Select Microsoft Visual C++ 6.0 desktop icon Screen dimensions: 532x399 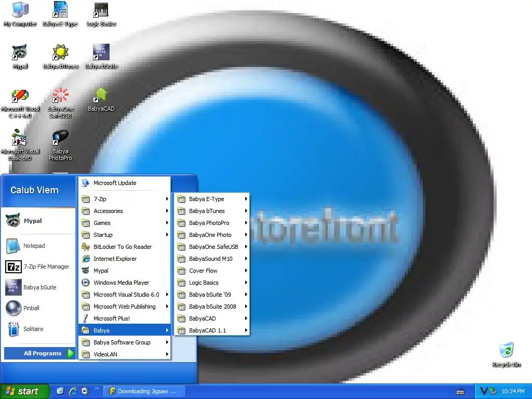[20, 103]
